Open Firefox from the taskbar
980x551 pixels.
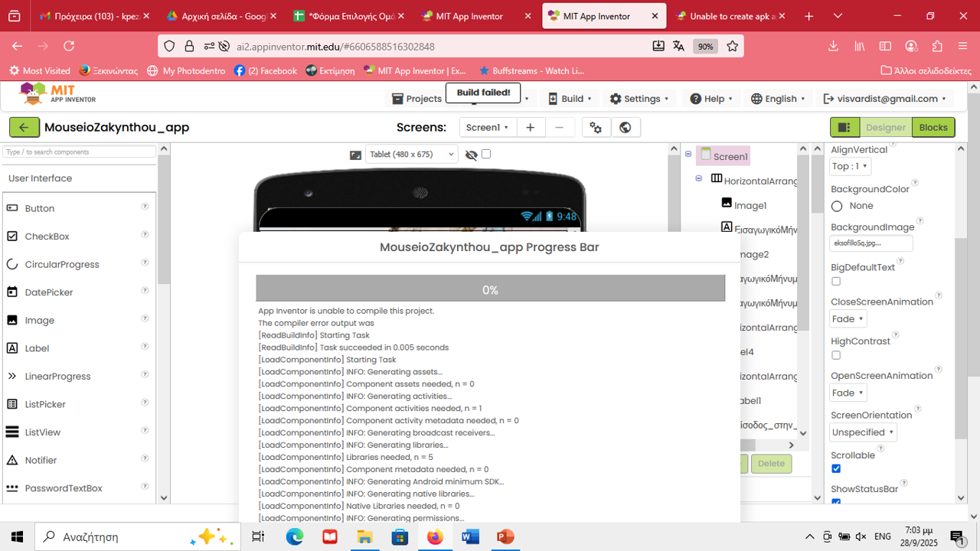435,536
